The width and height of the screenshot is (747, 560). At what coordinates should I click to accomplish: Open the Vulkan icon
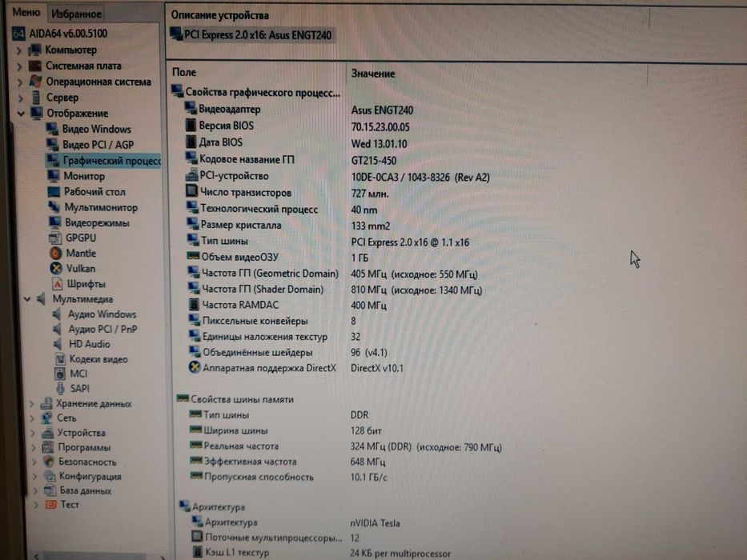point(56,268)
